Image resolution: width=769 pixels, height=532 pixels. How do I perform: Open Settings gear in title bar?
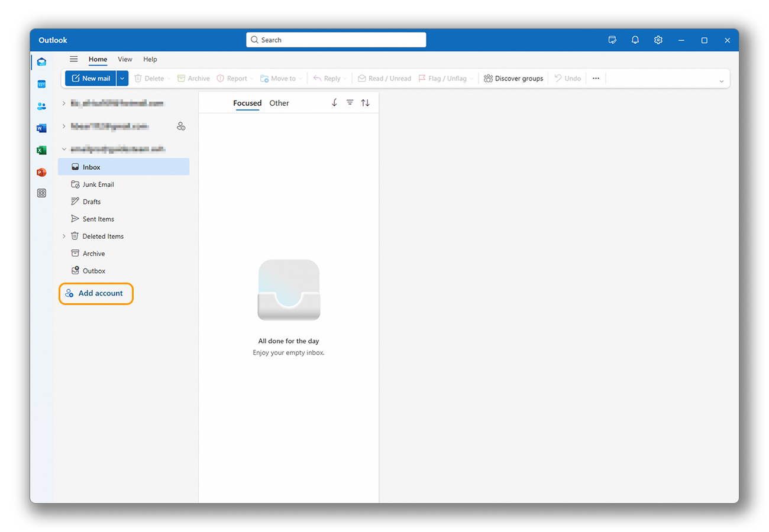pos(658,40)
